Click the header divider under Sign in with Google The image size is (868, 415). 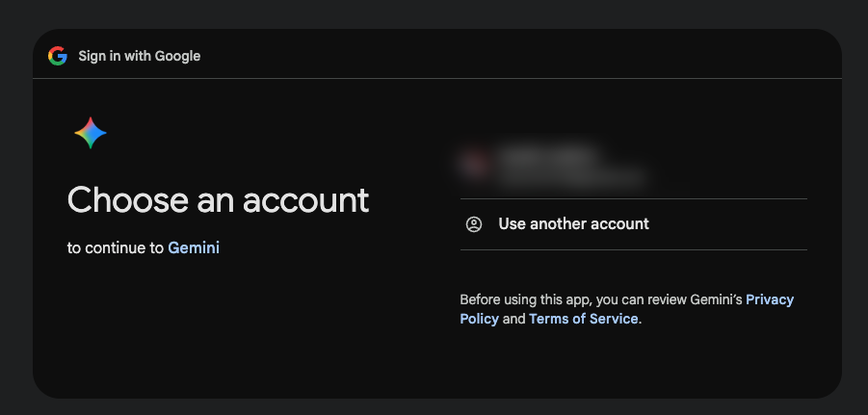(436, 78)
